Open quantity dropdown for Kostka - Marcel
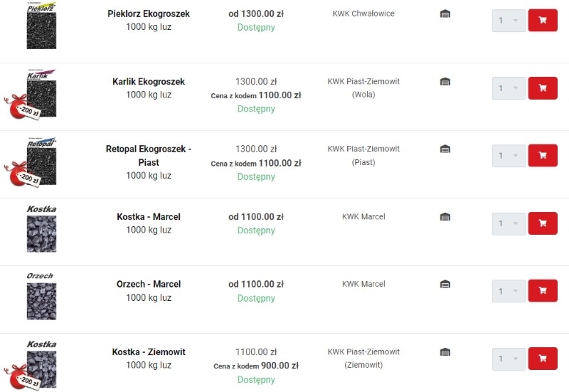 coord(509,223)
